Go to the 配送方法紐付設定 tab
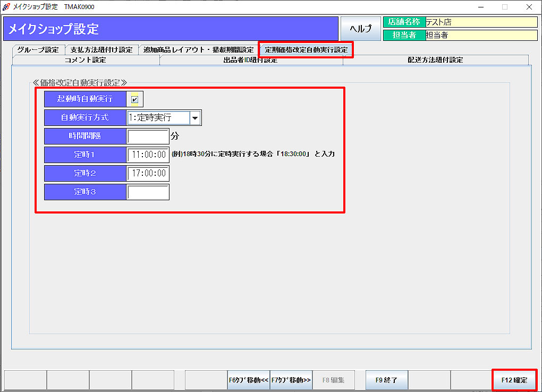542x392 pixels. pos(435,60)
